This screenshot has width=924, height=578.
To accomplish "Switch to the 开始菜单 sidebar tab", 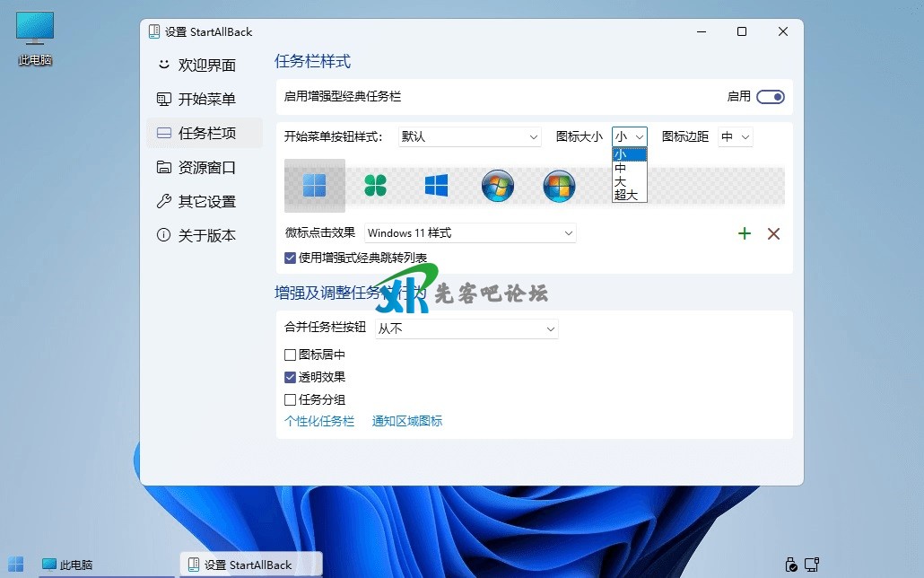I will 206,99.
